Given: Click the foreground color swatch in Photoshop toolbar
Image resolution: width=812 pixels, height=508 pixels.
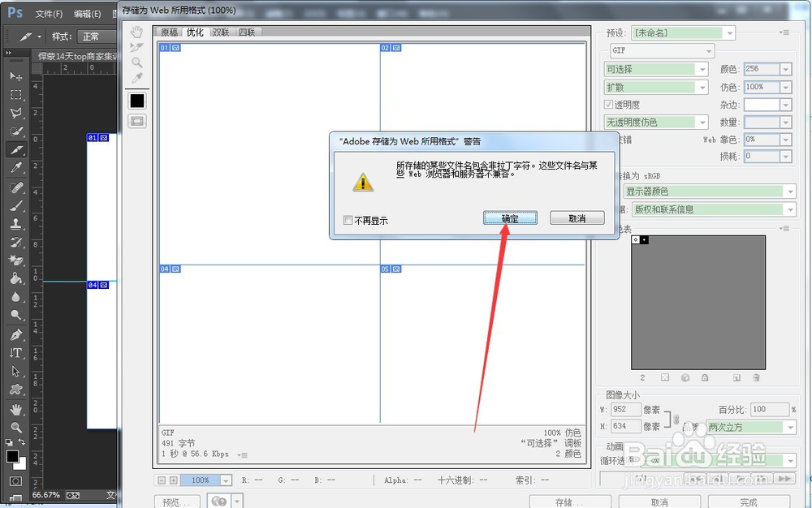Looking at the screenshot, I should click(x=12, y=456).
